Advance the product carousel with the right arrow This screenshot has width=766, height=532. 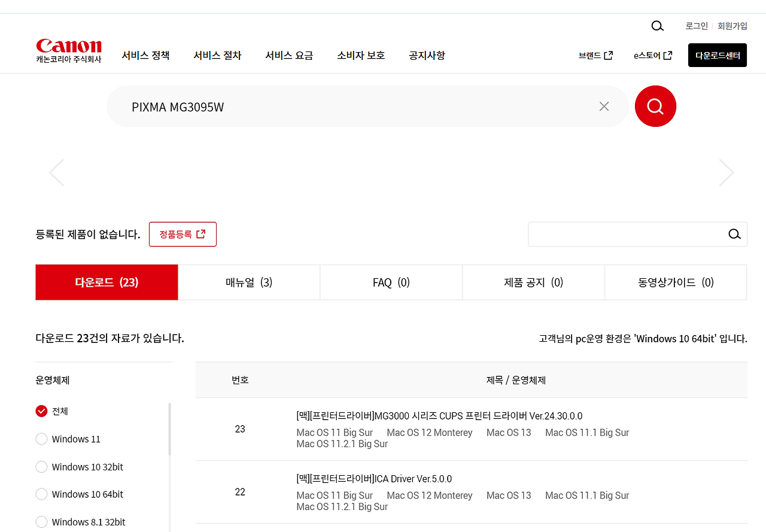[727, 172]
